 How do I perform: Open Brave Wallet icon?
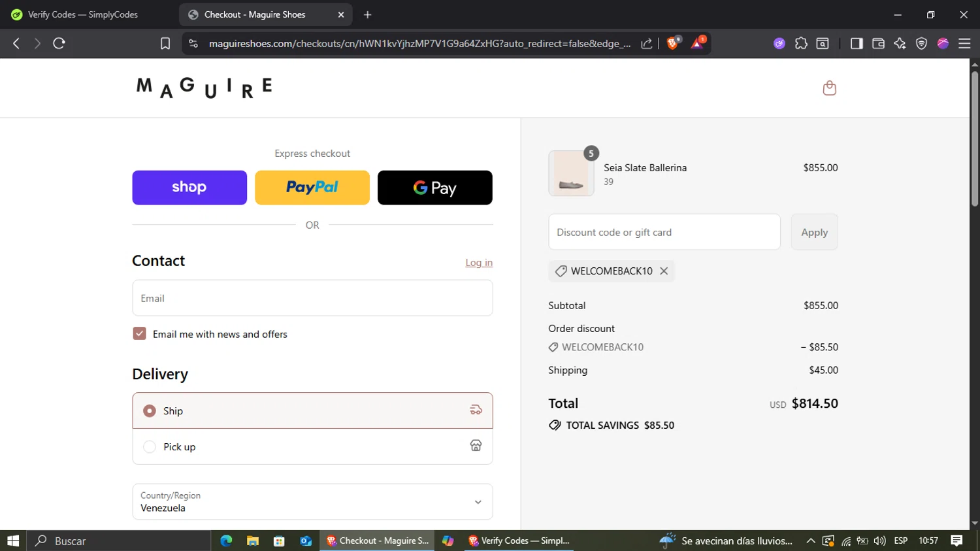click(x=878, y=43)
